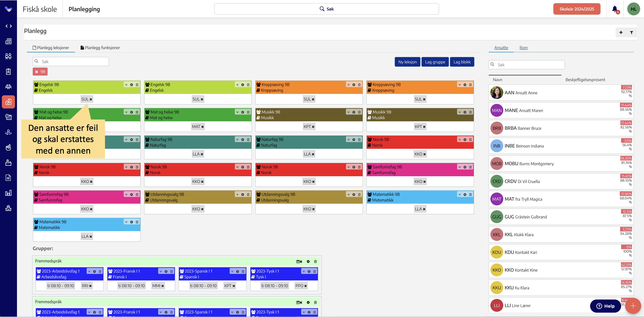Open the Skoleår 2024/2025 selector
644x317 pixels.
(577, 9)
